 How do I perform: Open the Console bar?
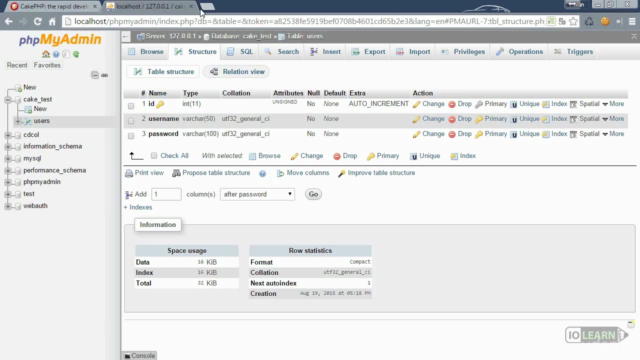tap(140, 356)
